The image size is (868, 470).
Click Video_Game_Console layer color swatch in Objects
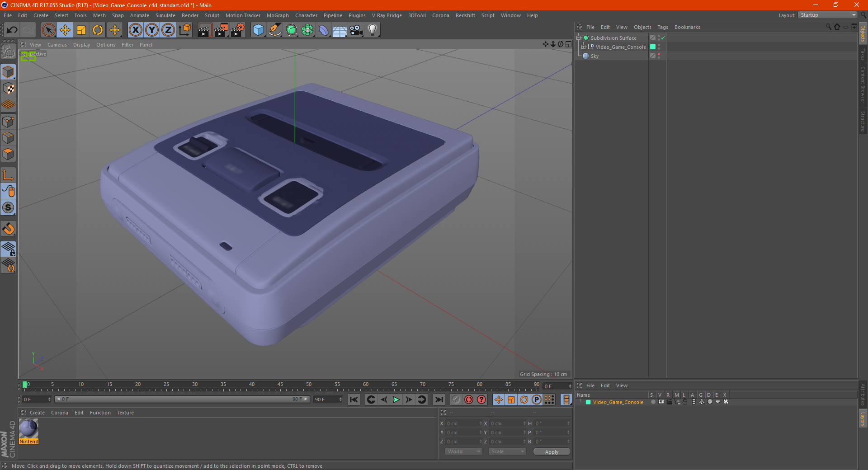click(653, 47)
